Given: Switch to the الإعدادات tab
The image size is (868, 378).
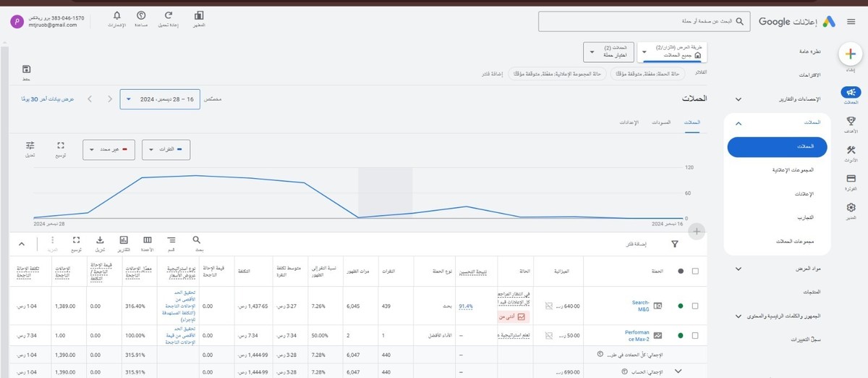Looking at the screenshot, I should click(x=628, y=122).
